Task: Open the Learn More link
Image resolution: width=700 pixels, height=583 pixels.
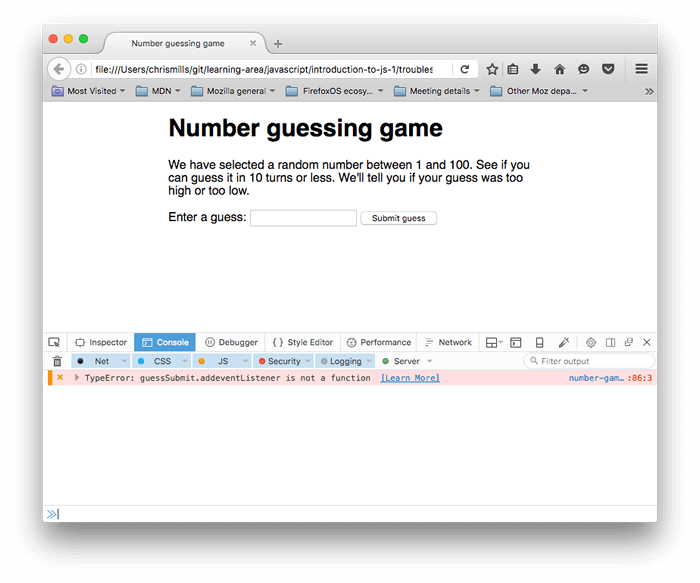Action: coord(410,378)
